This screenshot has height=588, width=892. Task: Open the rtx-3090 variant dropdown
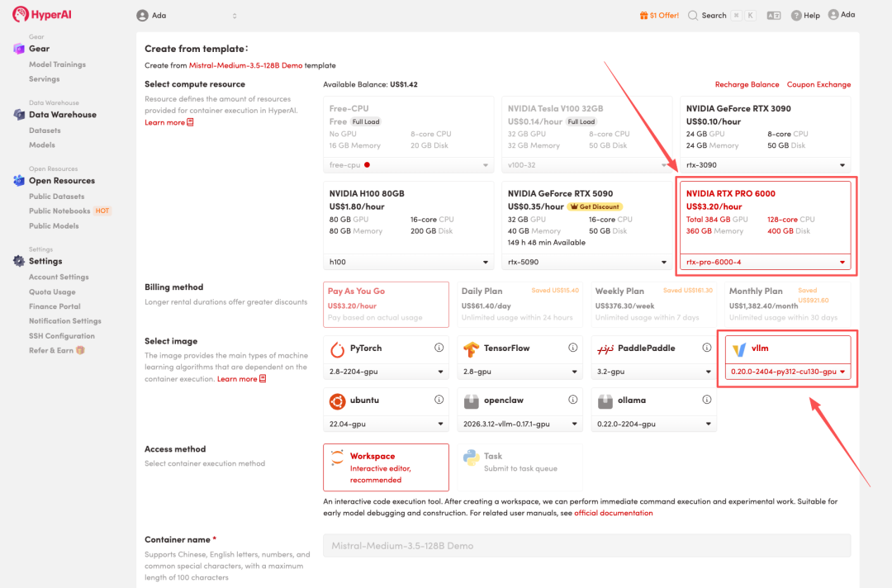765,165
